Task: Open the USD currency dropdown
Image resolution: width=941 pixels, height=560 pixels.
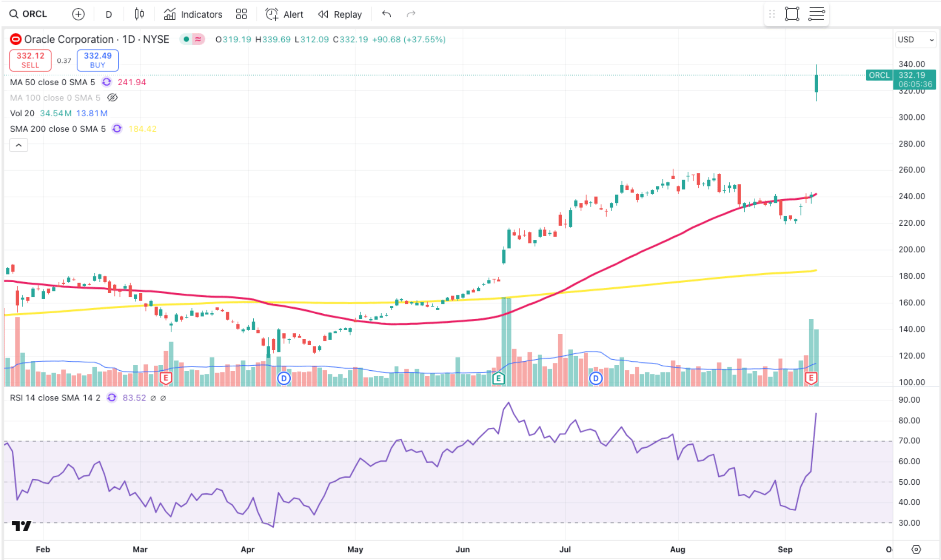Action: click(x=915, y=40)
